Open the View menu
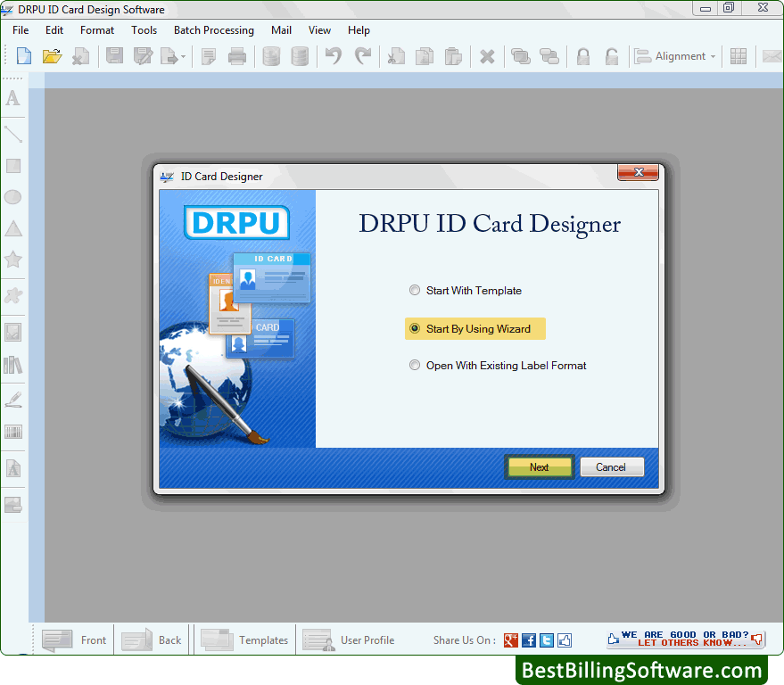The width and height of the screenshot is (784, 685). 319,30
